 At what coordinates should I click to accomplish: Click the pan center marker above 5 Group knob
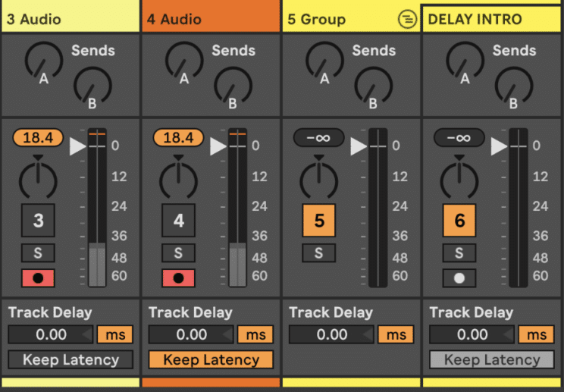[x=319, y=158]
